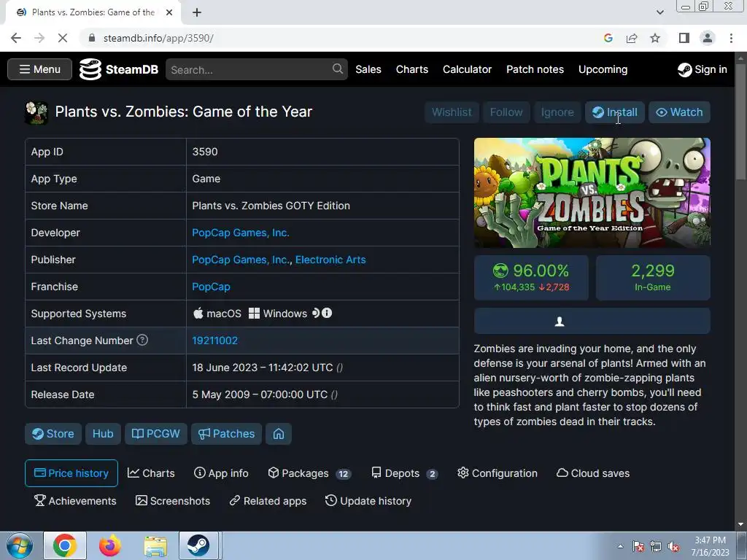Open the Achievements tab
The height and width of the screenshot is (560, 747).
[x=75, y=501]
